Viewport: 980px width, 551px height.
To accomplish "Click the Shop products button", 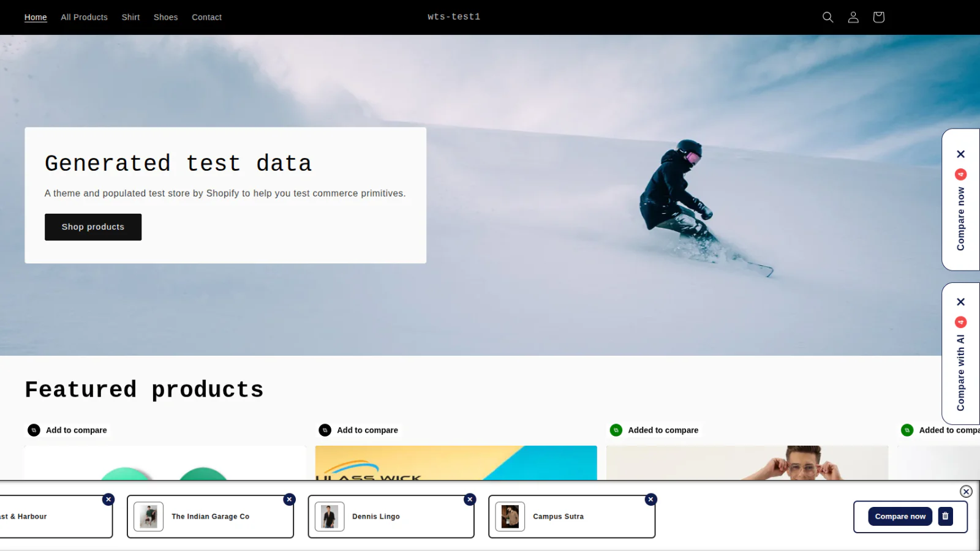I will [x=93, y=227].
